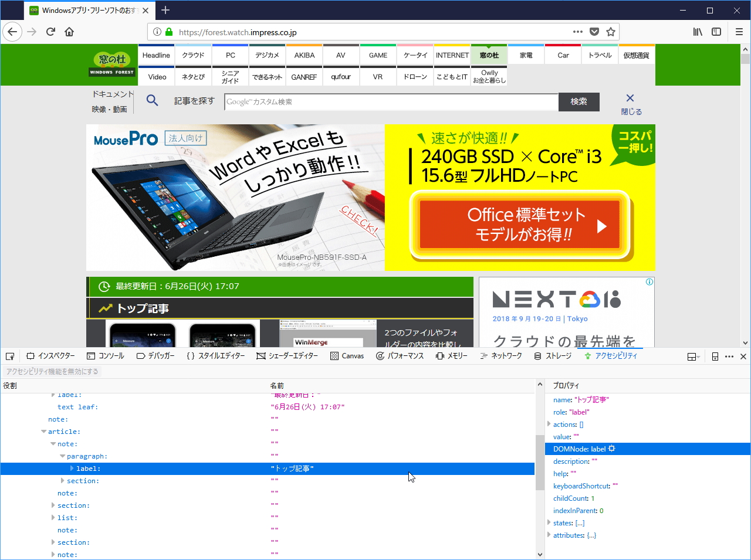Collapse the article node in the accessibility tree
Viewport: 751px width, 560px height.
(x=43, y=431)
